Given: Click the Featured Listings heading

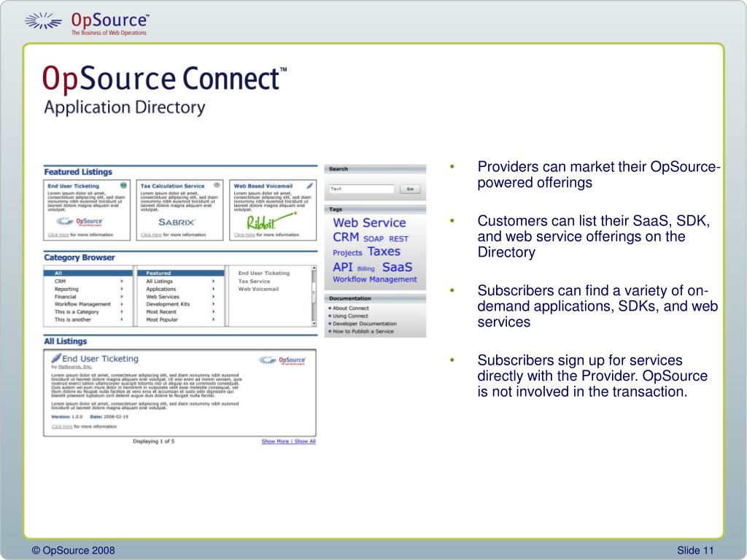Looking at the screenshot, I should (x=78, y=172).
